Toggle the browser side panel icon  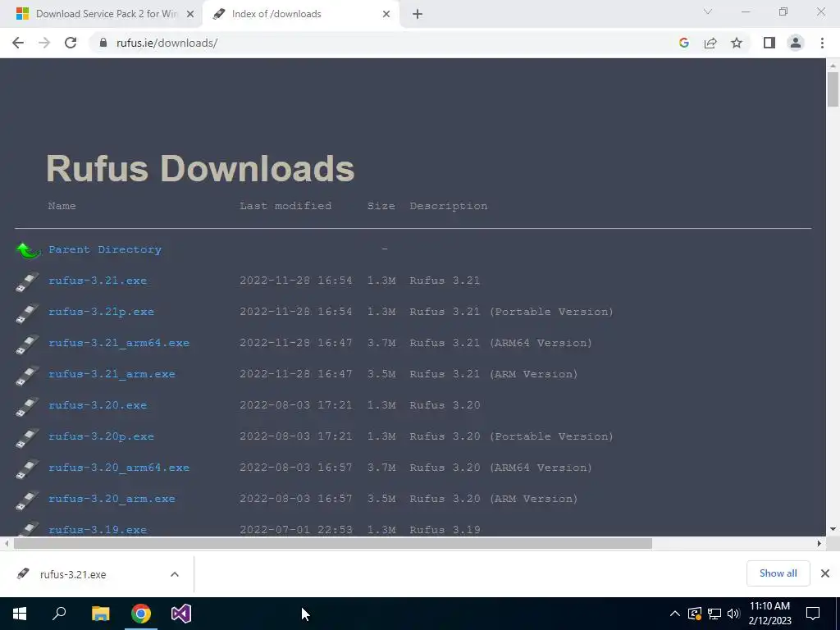769,43
